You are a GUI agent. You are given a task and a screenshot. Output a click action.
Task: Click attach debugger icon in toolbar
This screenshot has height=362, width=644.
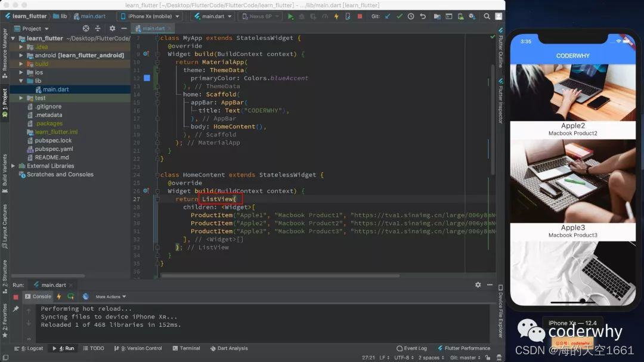348,17
